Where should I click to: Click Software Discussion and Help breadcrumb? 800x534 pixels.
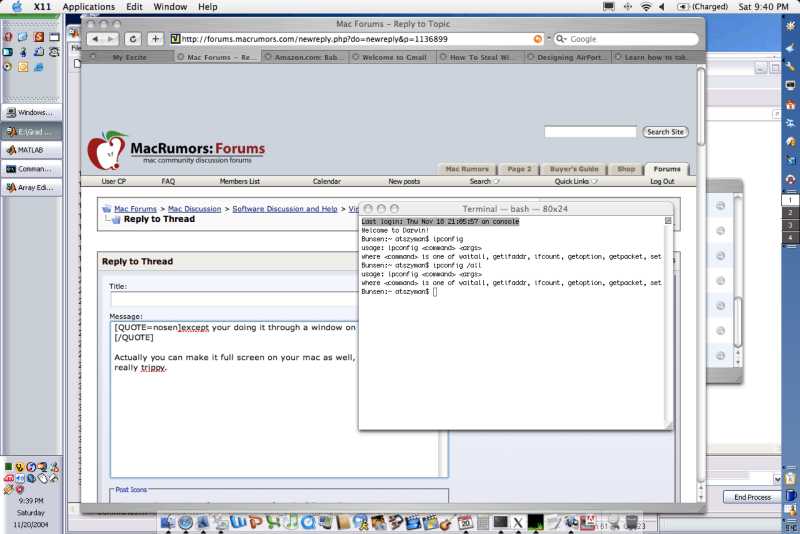pyautogui.click(x=285, y=209)
